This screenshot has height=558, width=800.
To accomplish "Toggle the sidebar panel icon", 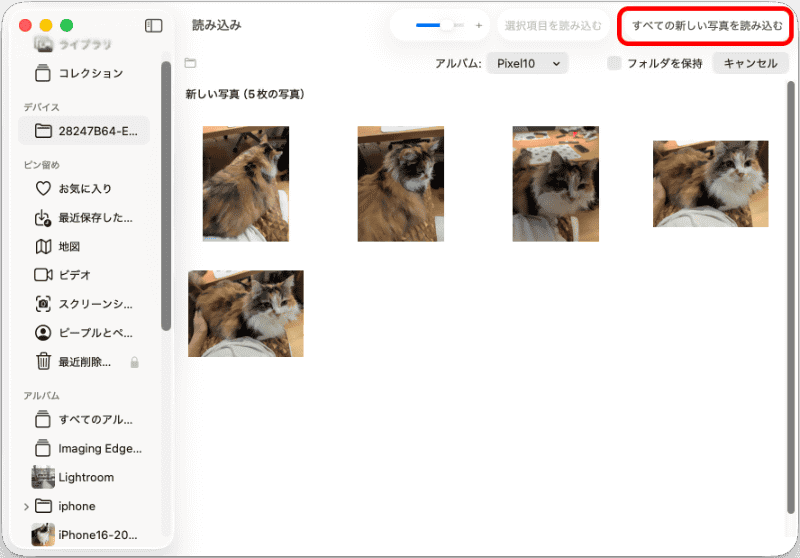I will coord(154,26).
